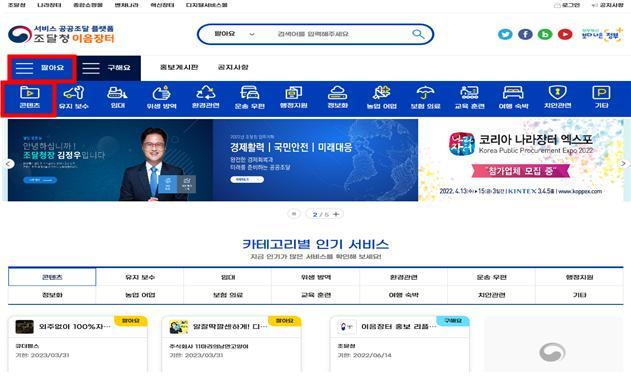
Task: Select the 환경관련 popular-services tab
Action: (404, 277)
